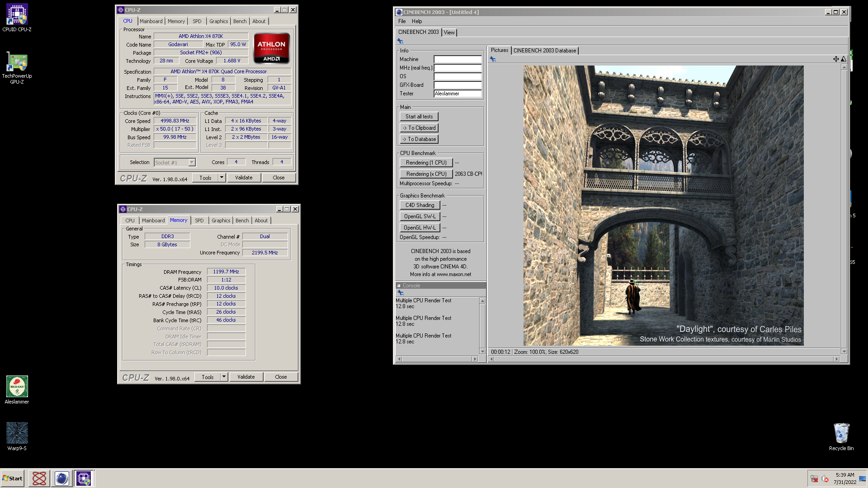This screenshot has width=868, height=488.
Task: Click Start all tests button
Action: 419,117
